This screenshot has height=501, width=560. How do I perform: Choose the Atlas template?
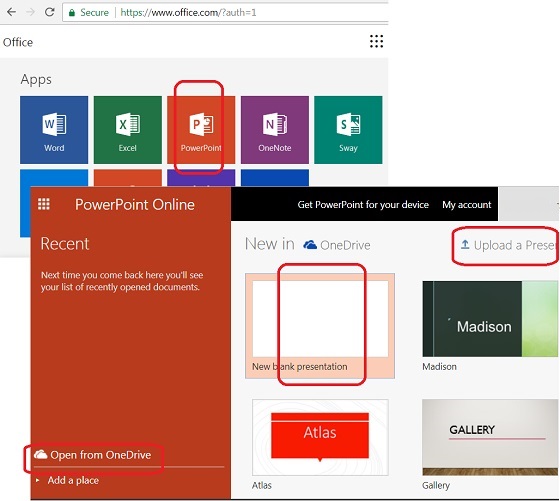coord(320,437)
